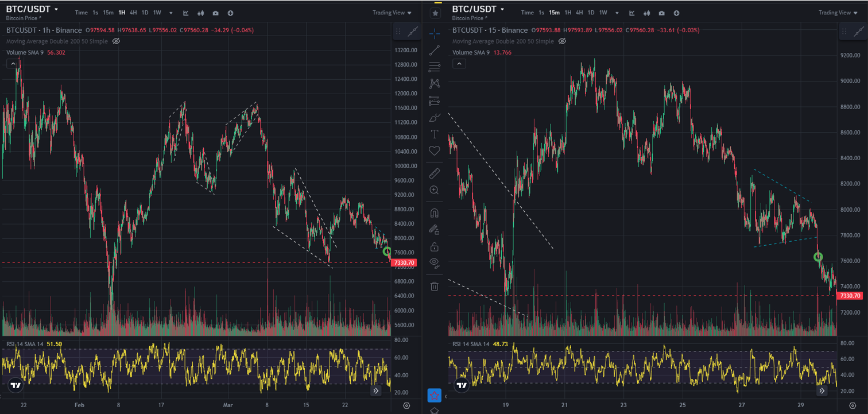Click the floating toolbar handle in left chart
Viewport: 868px width, 414px height.
[x=398, y=32]
